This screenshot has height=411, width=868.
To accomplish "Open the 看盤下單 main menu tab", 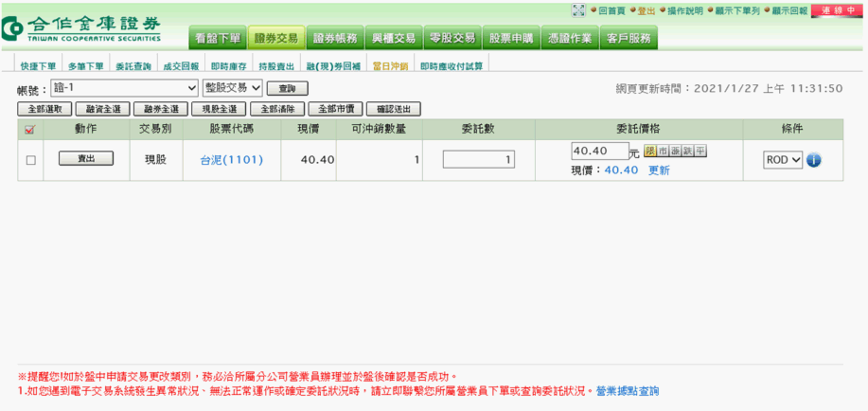I will (x=218, y=38).
